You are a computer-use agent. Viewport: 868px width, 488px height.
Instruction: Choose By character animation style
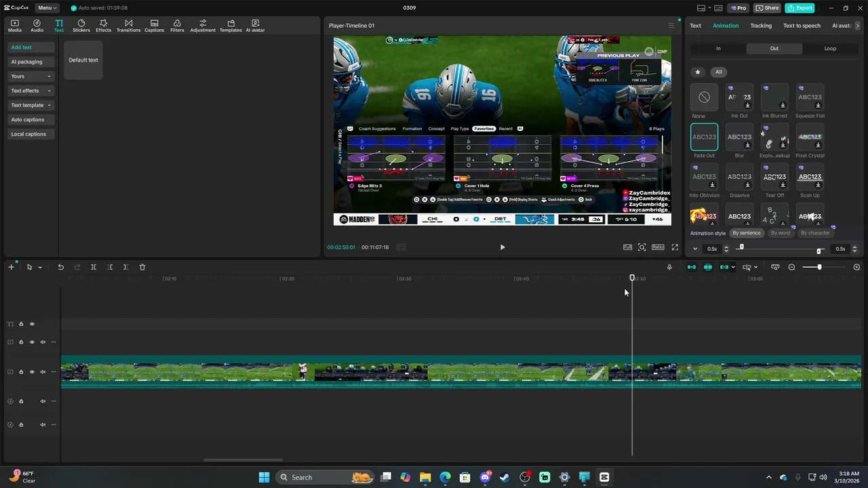pyautogui.click(x=815, y=233)
